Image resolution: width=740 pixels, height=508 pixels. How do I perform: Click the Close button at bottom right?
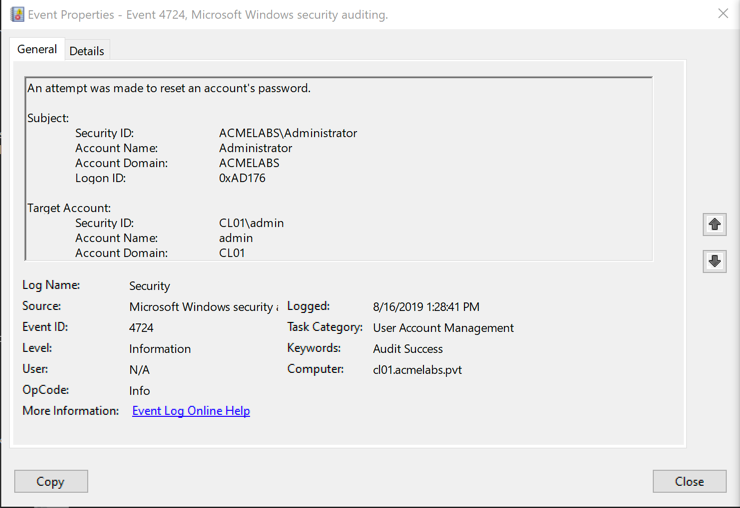point(689,481)
